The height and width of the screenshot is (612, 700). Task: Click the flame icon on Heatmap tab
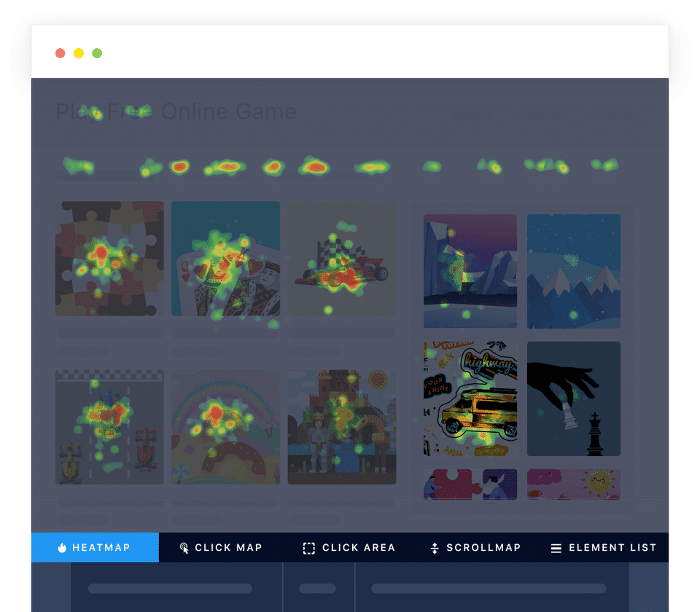point(62,548)
